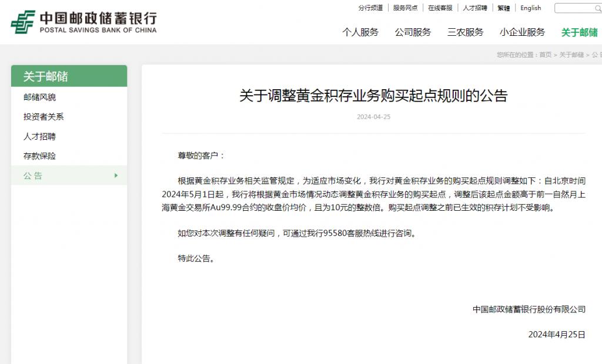602x364 pixels.
Task: Open the 公司服务 menu
Action: tap(413, 32)
